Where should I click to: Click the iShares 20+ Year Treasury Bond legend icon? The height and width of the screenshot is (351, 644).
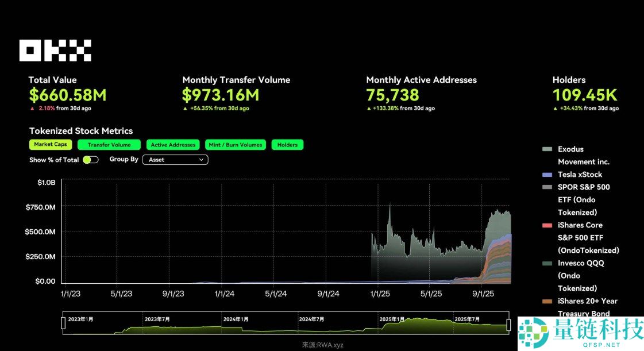click(547, 301)
